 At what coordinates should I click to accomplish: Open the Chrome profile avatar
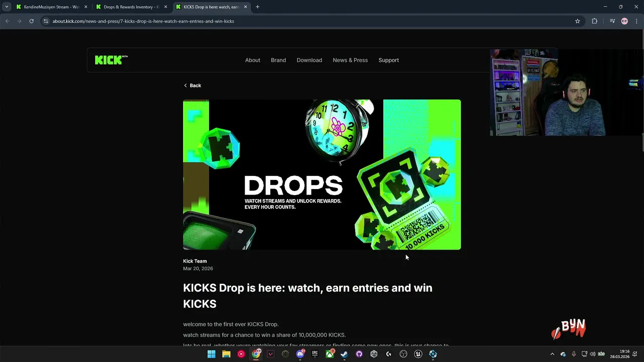[x=624, y=21]
